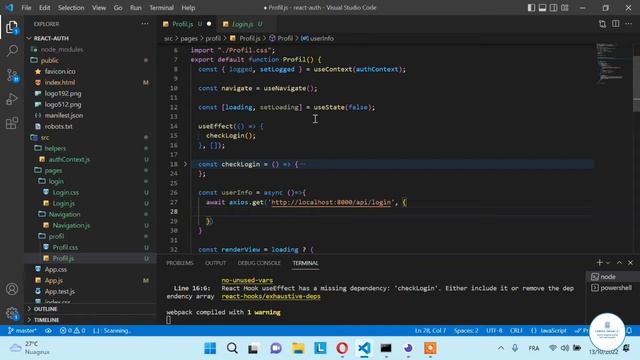Image resolution: width=640 pixels, height=360 pixels.
Task: Split the editor right
Action: [616, 24]
